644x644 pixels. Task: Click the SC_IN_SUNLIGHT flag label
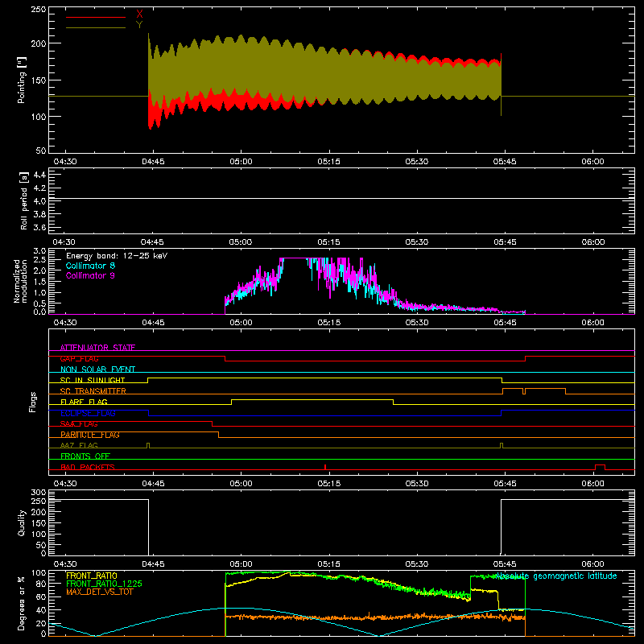[93, 380]
